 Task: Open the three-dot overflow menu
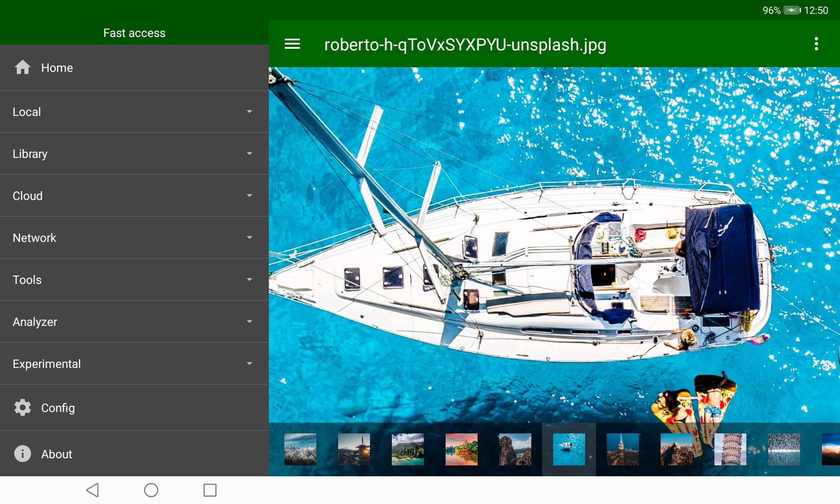[x=816, y=44]
